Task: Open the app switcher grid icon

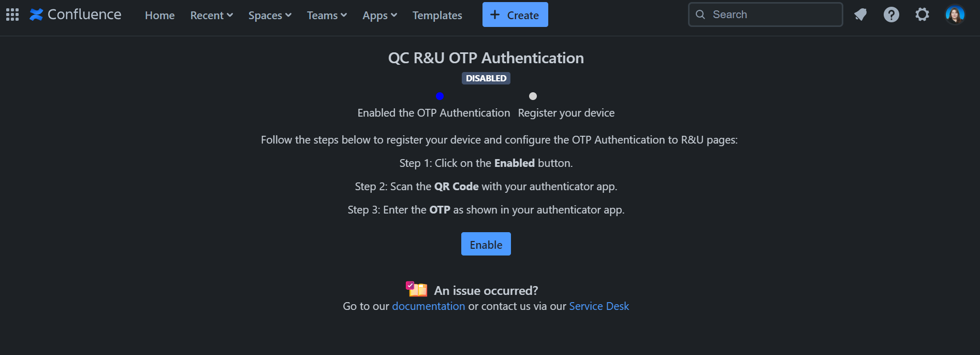Action: point(12,15)
